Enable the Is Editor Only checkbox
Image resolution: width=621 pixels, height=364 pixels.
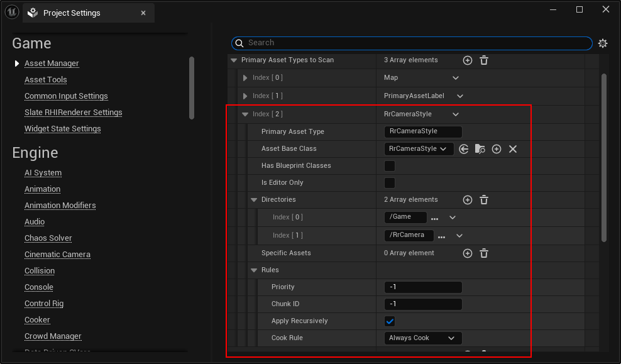coord(390,183)
